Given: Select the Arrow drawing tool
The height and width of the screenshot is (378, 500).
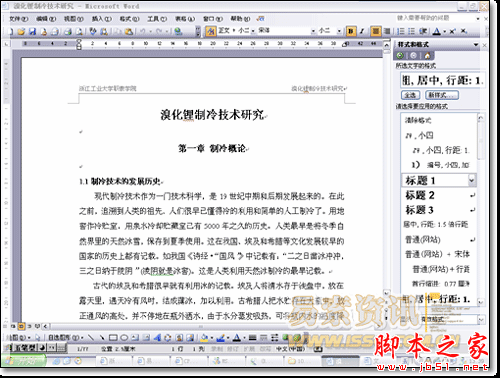Looking at the screenshot, I should coord(102,338).
